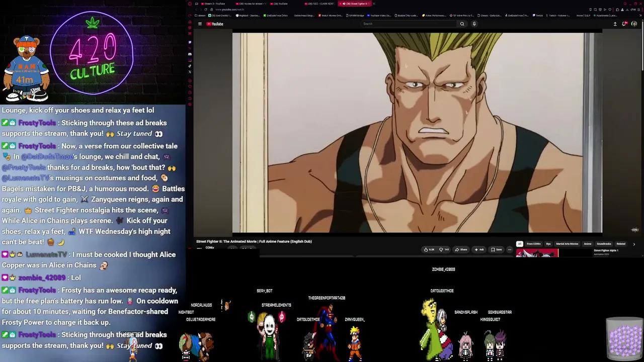Screen dimensions: 644x362
Task: Select the 'All' filter chip
Action: pos(520,244)
